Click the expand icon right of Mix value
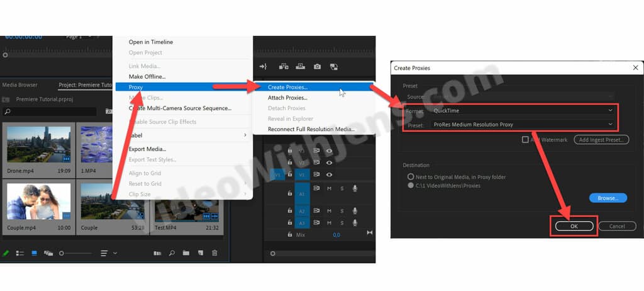This screenshot has width=644, height=291. point(370,232)
